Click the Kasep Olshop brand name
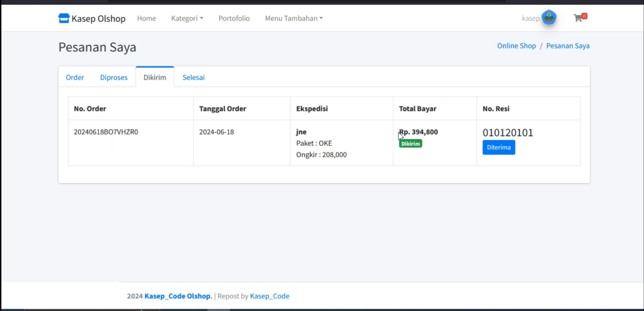644x311 pixels. 98,18
